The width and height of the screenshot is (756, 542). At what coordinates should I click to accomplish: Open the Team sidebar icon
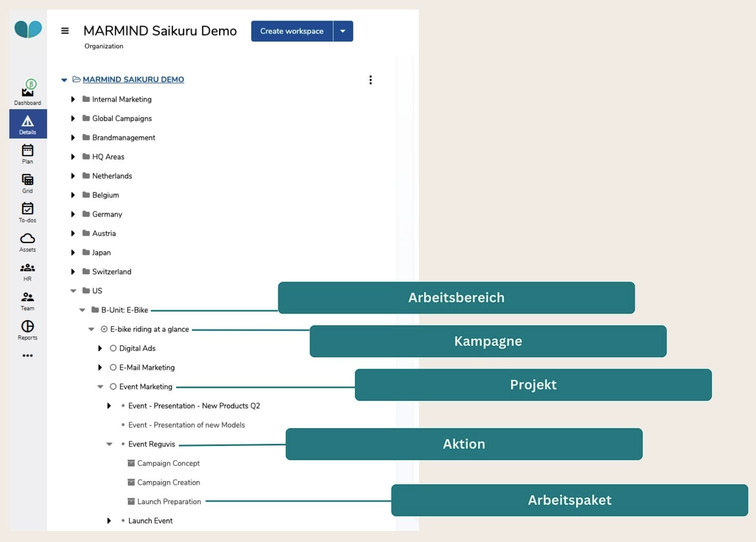pos(28,300)
